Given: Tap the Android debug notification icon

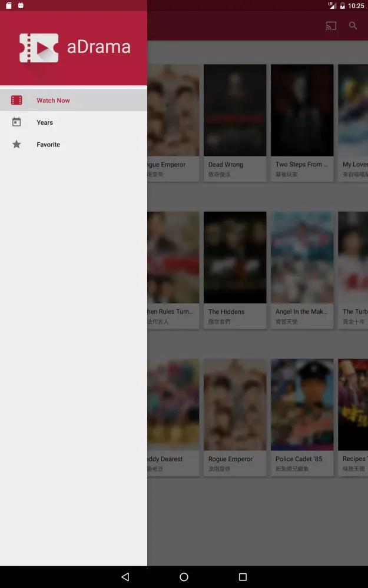Looking at the screenshot, I should pos(21,5).
